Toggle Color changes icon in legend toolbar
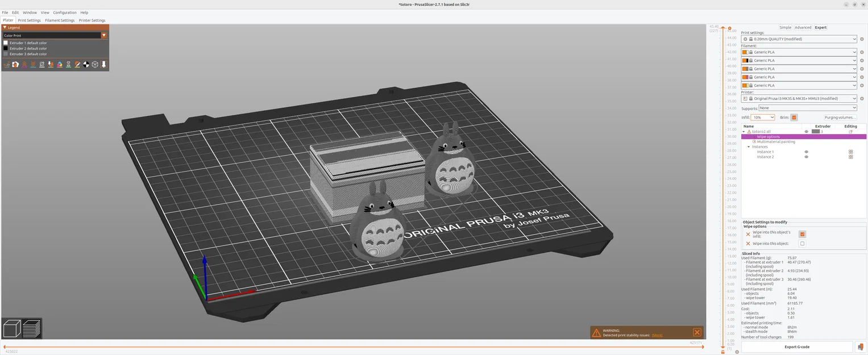The image size is (868, 355). 60,65
